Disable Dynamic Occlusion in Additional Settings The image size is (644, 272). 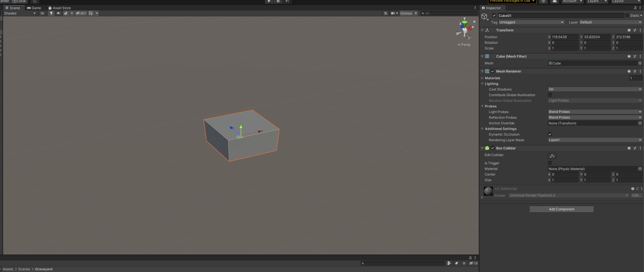point(550,134)
